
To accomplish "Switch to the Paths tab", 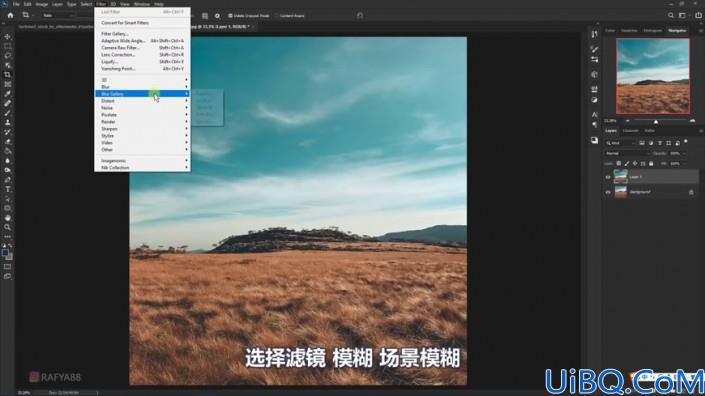I will click(649, 131).
